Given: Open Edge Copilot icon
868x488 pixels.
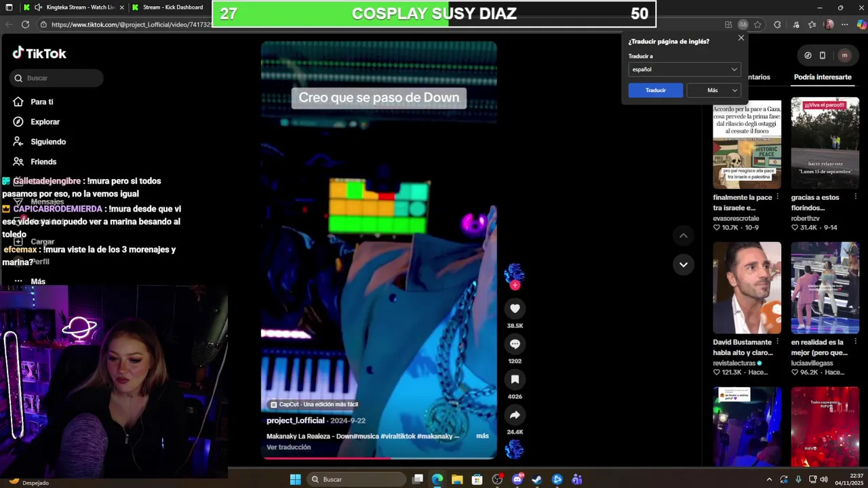Looking at the screenshot, I should tap(861, 24).
